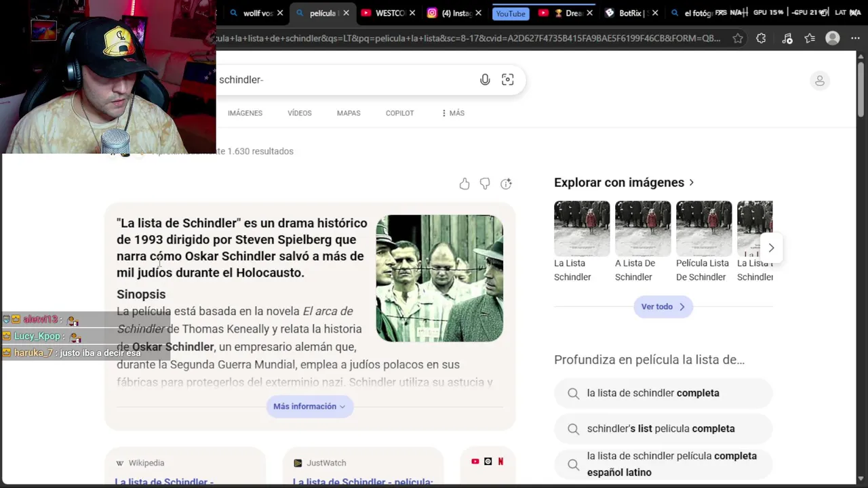The image size is (868, 488).
Task: Click the 'Sinopsis' heading
Action: pyautogui.click(x=141, y=294)
